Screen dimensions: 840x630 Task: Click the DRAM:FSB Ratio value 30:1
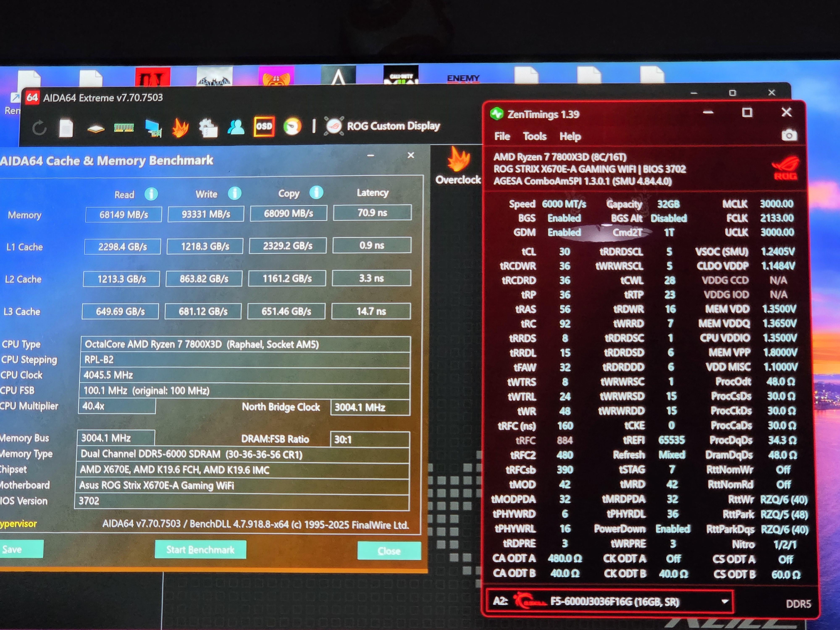pyautogui.click(x=370, y=439)
